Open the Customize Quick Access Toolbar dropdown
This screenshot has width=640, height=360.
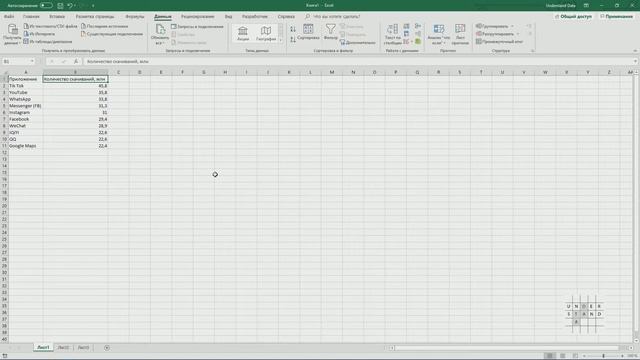pos(93,6)
